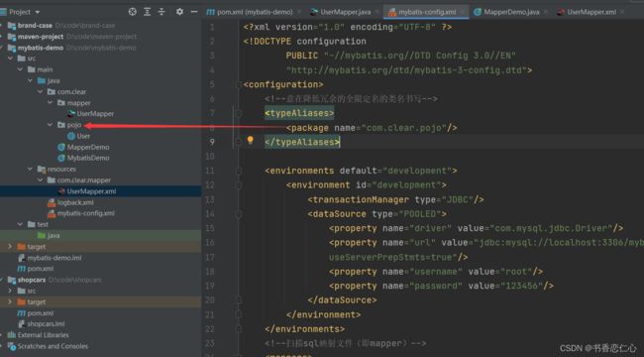Click the fold marker beside typeAliases opening tag
644x357 pixels.
click(x=238, y=113)
